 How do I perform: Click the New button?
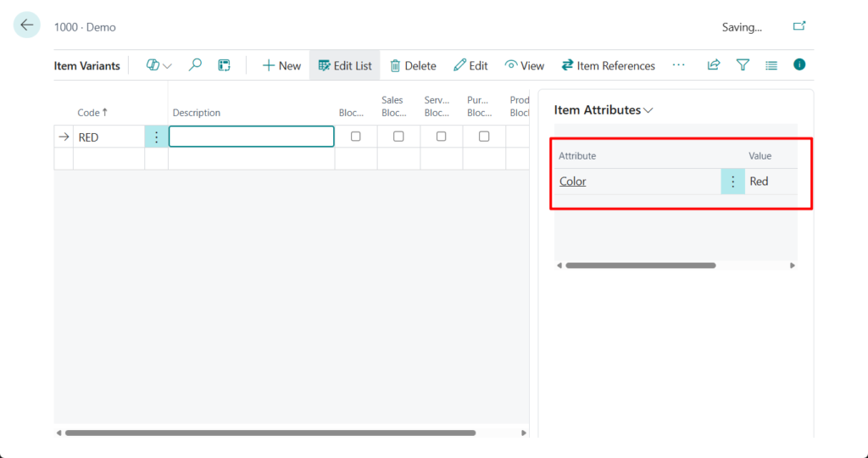pos(281,65)
